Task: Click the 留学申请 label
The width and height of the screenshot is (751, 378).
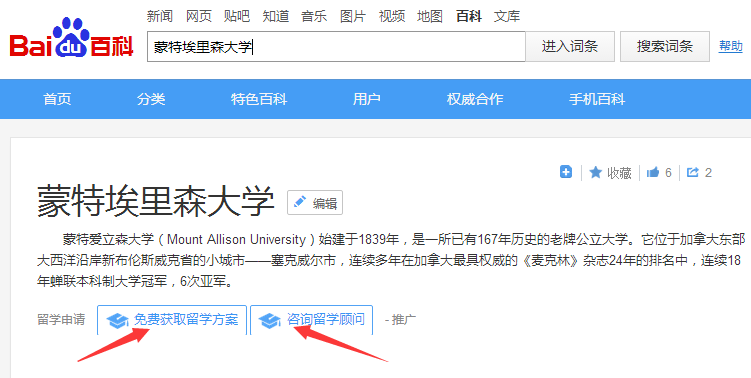Action: coord(61,319)
